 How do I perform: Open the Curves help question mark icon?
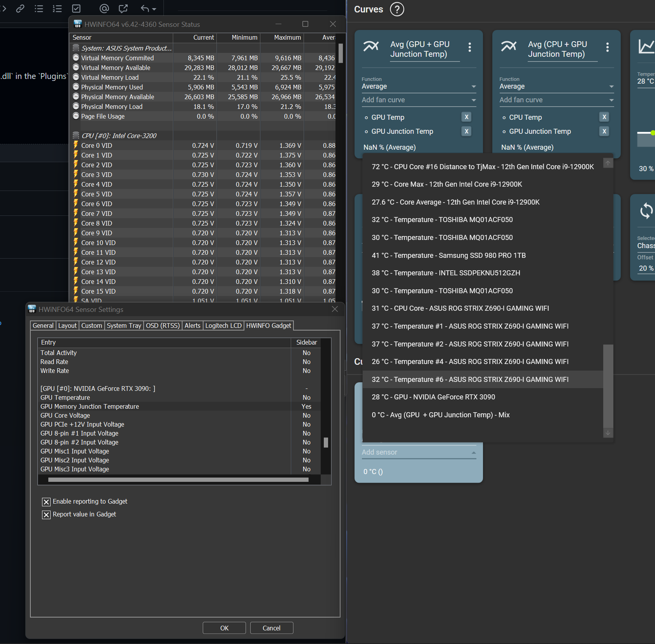pyautogui.click(x=397, y=9)
